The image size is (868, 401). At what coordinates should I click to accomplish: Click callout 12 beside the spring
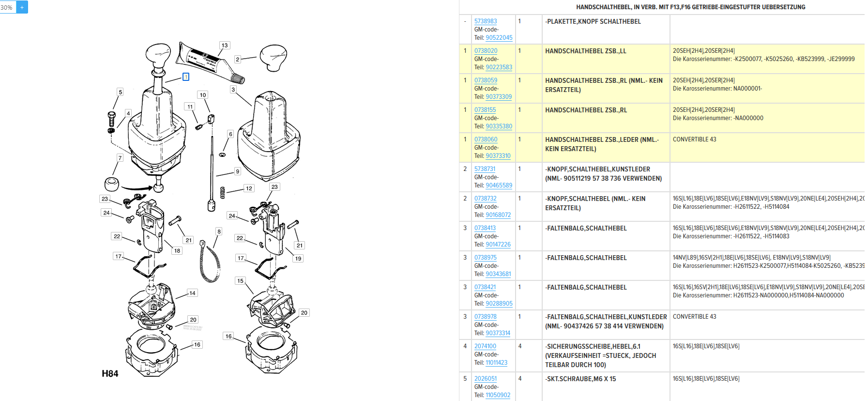[249, 188]
